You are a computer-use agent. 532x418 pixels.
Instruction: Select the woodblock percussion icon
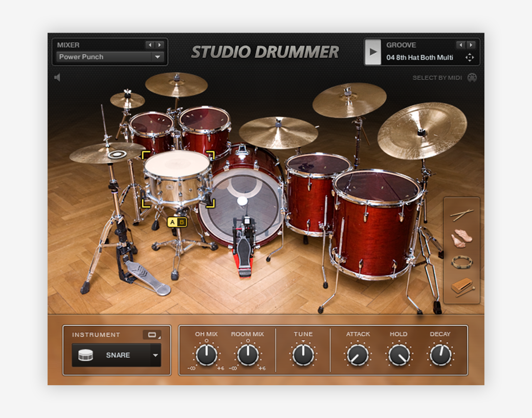(x=462, y=288)
